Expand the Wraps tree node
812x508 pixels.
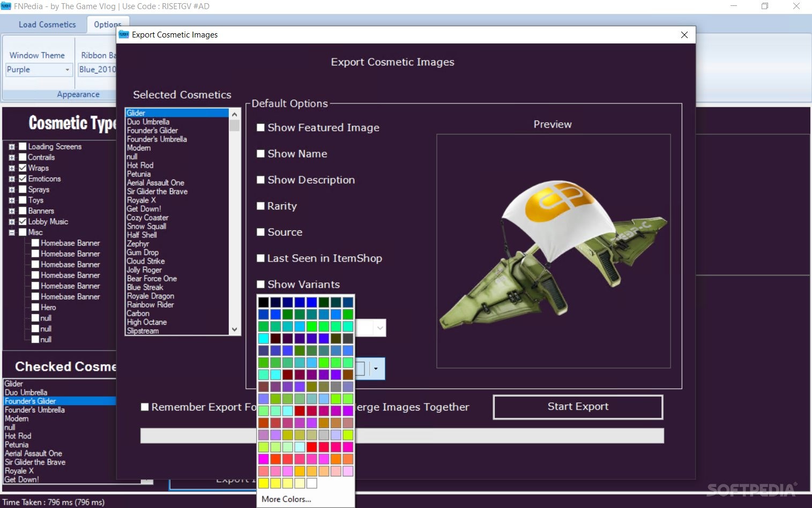pyautogui.click(x=12, y=168)
